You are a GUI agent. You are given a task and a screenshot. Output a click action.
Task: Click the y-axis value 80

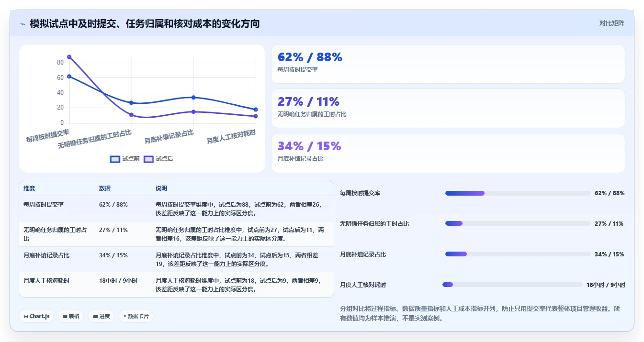tap(60, 63)
